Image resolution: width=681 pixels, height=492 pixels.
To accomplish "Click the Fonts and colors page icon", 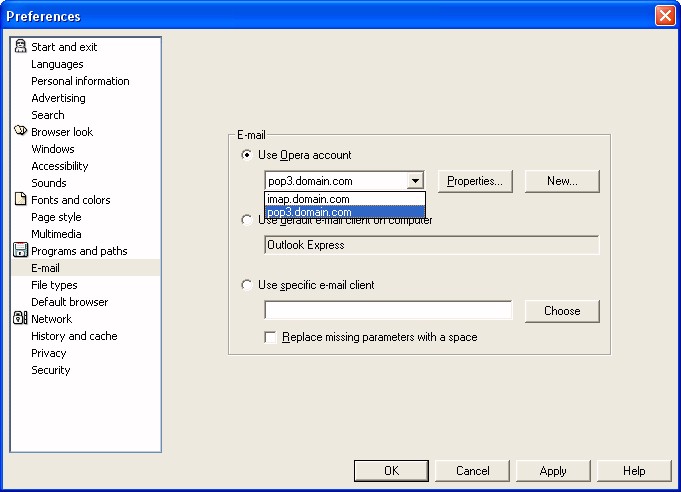I will (20, 200).
